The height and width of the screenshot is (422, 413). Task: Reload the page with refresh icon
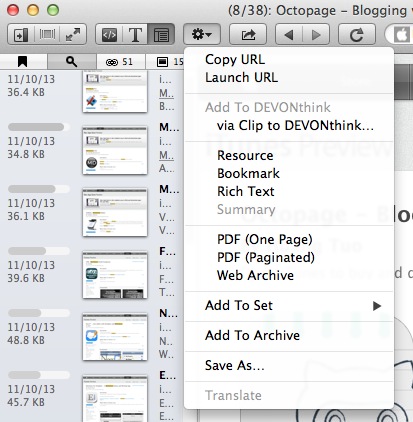[357, 34]
